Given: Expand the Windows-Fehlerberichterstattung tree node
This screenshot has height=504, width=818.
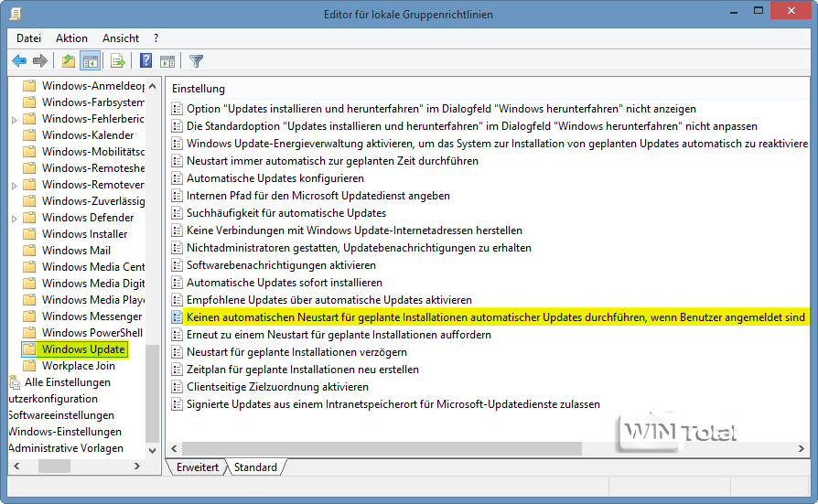Looking at the screenshot, I should point(14,120).
